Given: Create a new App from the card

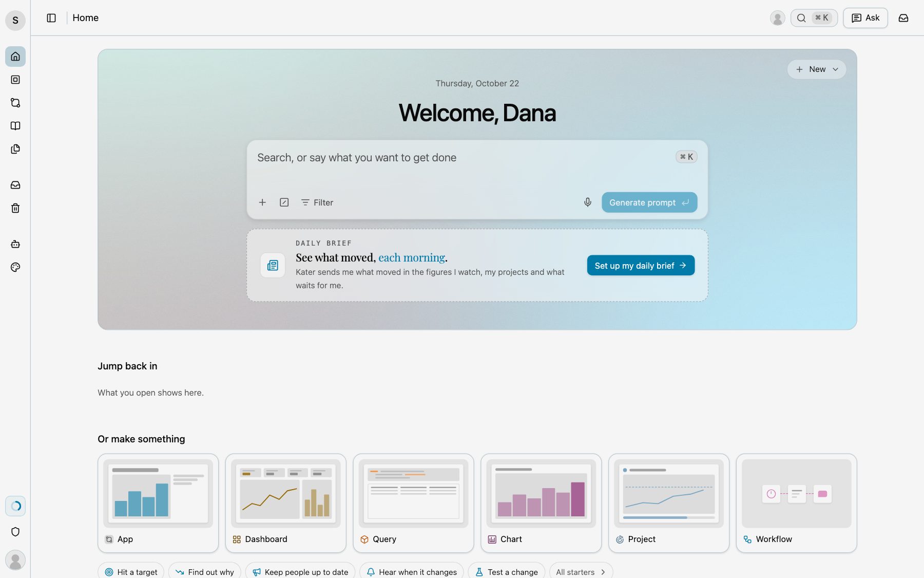Looking at the screenshot, I should [158, 503].
